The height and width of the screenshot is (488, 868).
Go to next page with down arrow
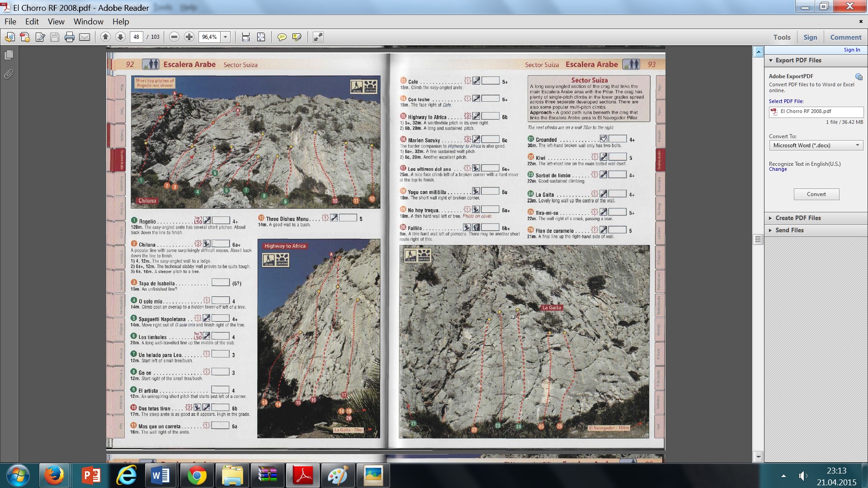pos(120,37)
